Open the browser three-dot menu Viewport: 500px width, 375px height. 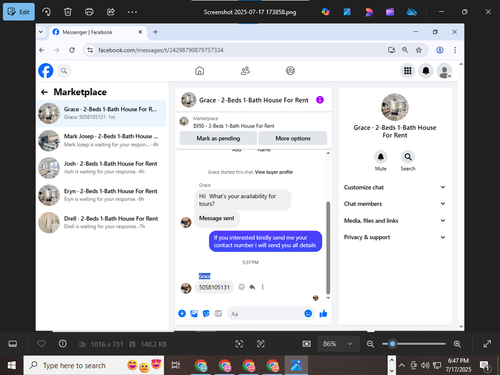455,50
